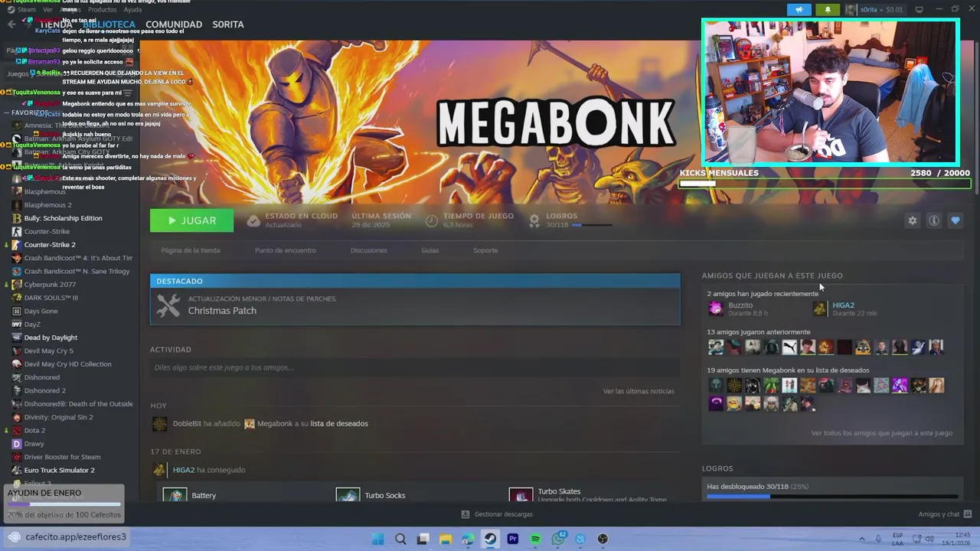
Task: Click DobleBit's avatar in activity feed
Action: (x=159, y=424)
